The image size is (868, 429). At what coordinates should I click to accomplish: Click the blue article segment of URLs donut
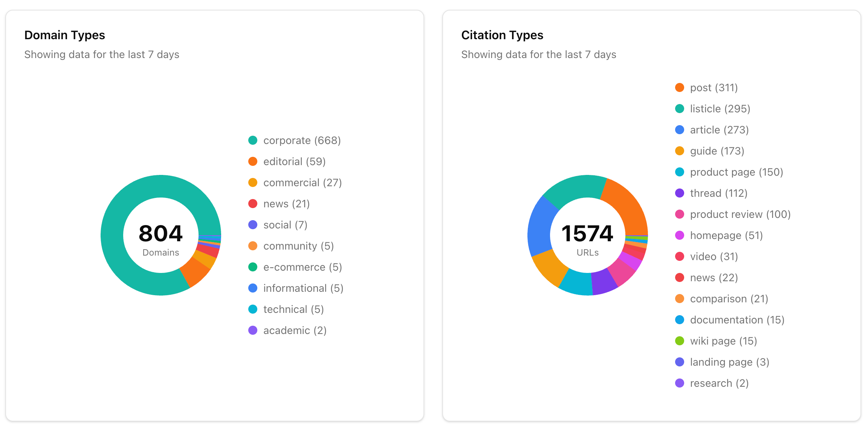540,227
